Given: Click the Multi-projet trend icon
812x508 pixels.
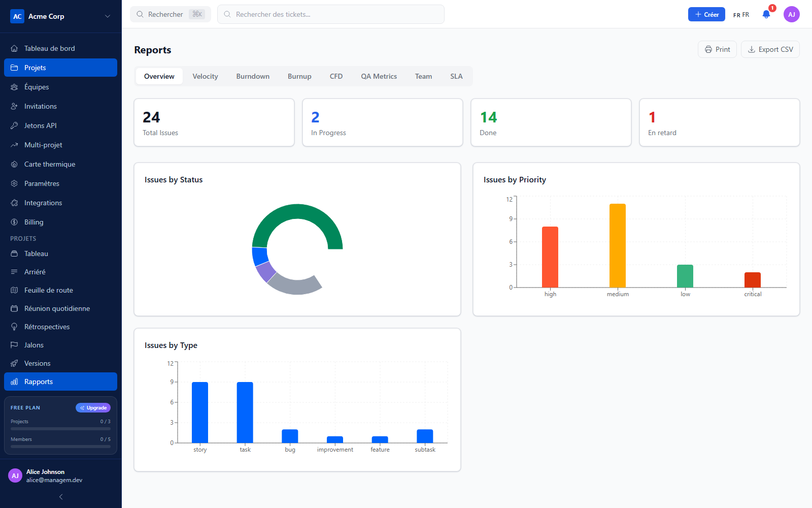Looking at the screenshot, I should (14, 145).
